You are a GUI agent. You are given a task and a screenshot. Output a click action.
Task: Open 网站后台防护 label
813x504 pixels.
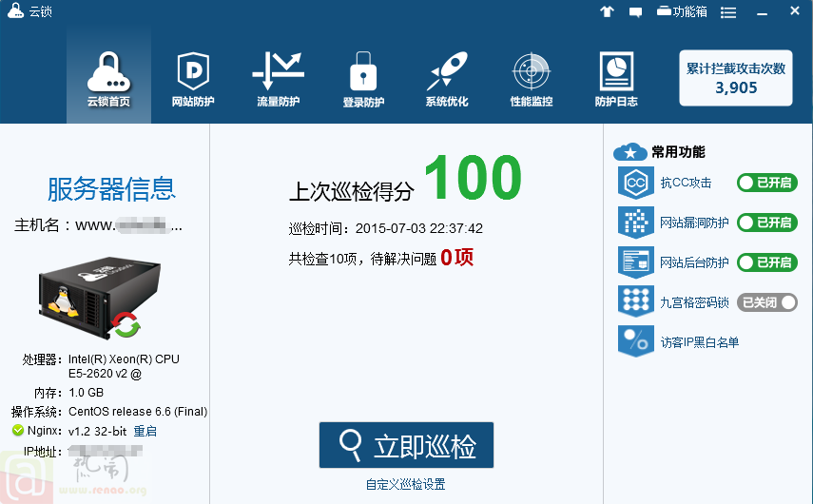(x=694, y=262)
